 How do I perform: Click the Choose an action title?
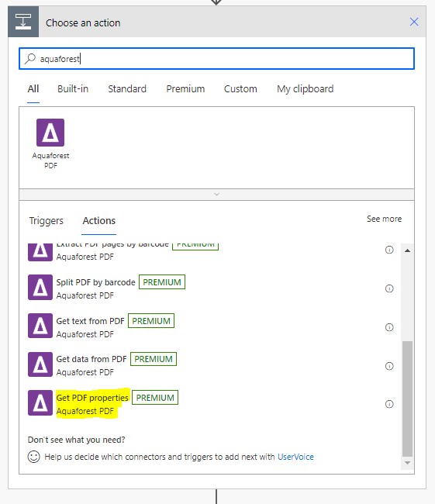coord(83,22)
